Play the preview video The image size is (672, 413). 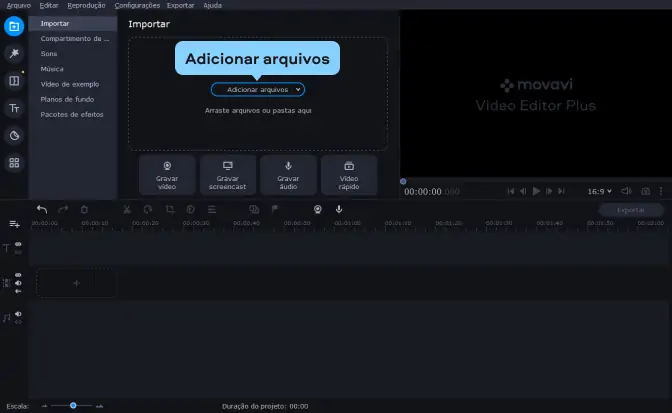[536, 191]
